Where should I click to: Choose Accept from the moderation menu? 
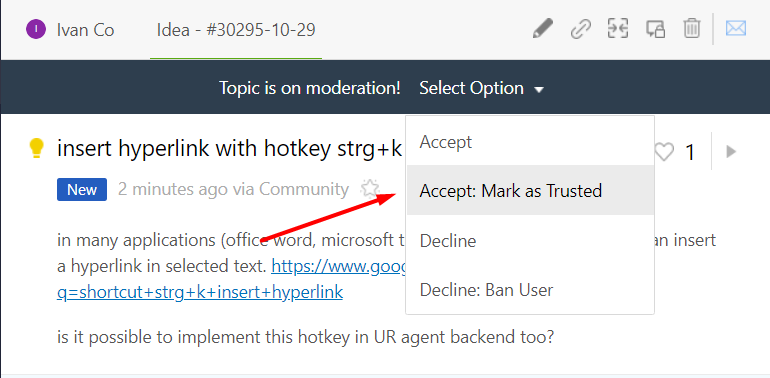[530, 141]
